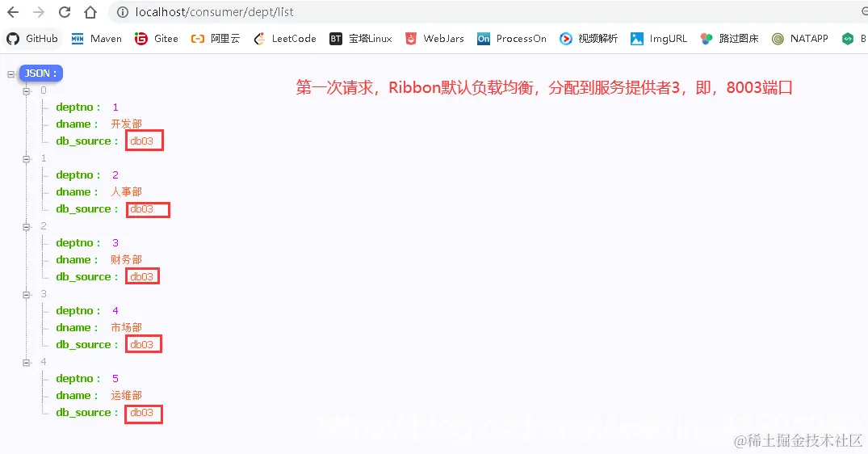Open the Maven bookmark

pyautogui.click(x=96, y=39)
